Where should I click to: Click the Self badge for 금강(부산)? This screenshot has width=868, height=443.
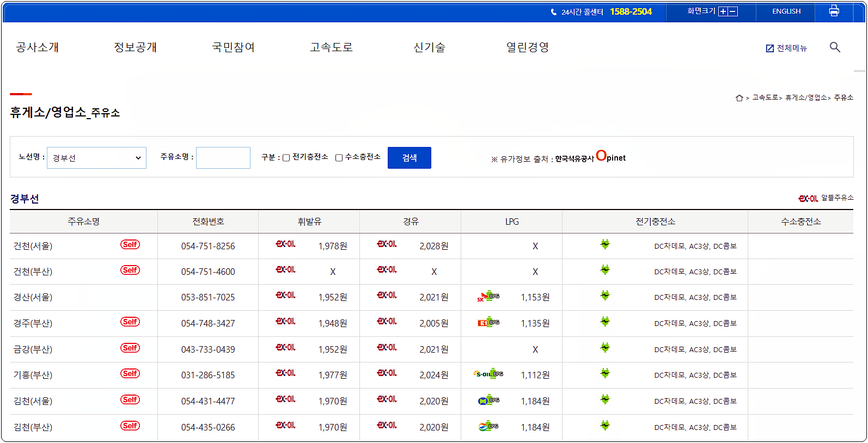pos(130,348)
